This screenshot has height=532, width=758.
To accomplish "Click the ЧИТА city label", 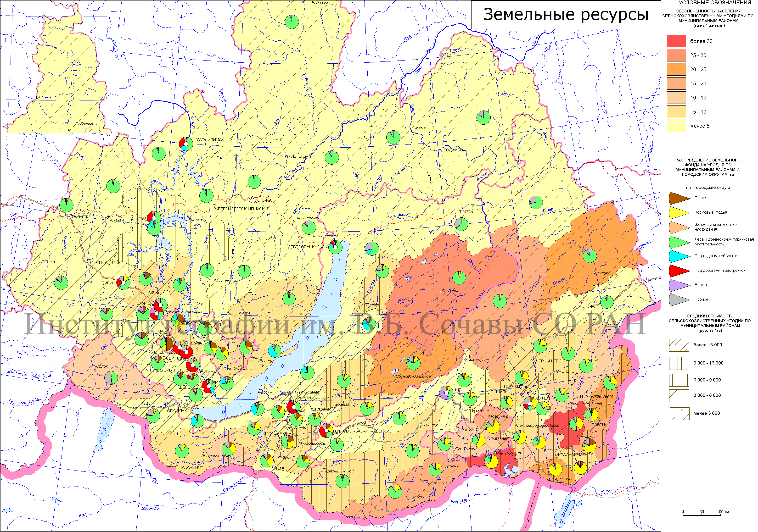I will [458, 390].
